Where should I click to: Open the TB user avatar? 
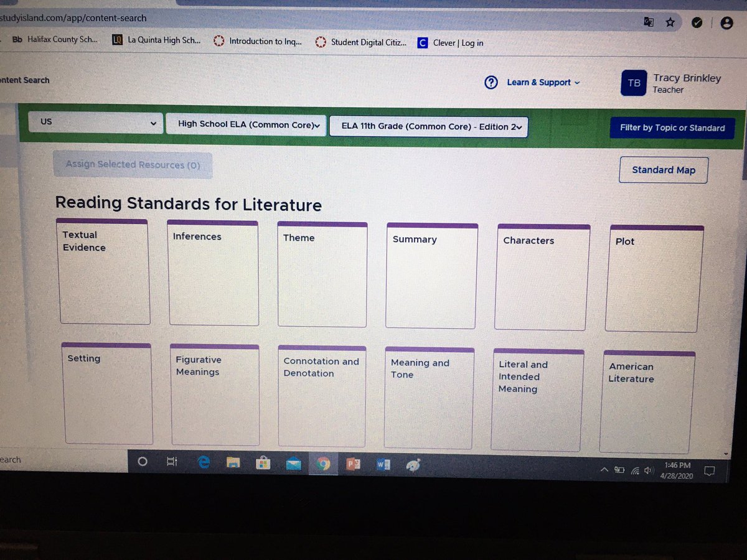(x=634, y=83)
